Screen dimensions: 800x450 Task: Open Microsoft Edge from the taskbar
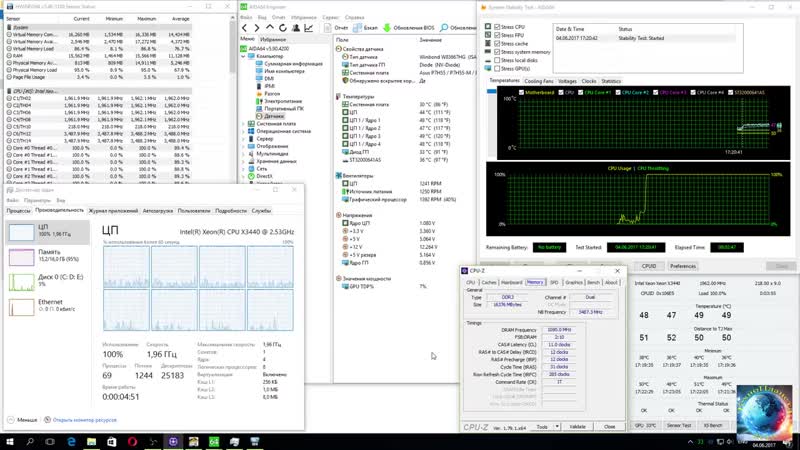(x=71, y=441)
